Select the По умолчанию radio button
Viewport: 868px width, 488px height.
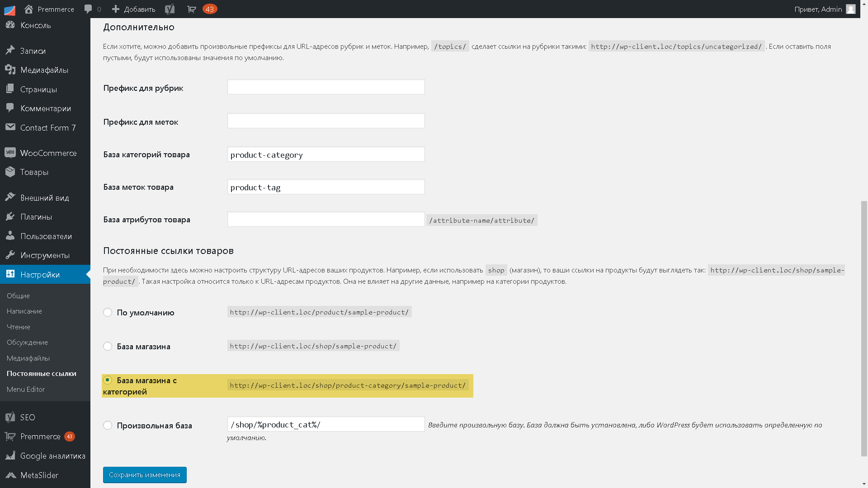pos(108,312)
